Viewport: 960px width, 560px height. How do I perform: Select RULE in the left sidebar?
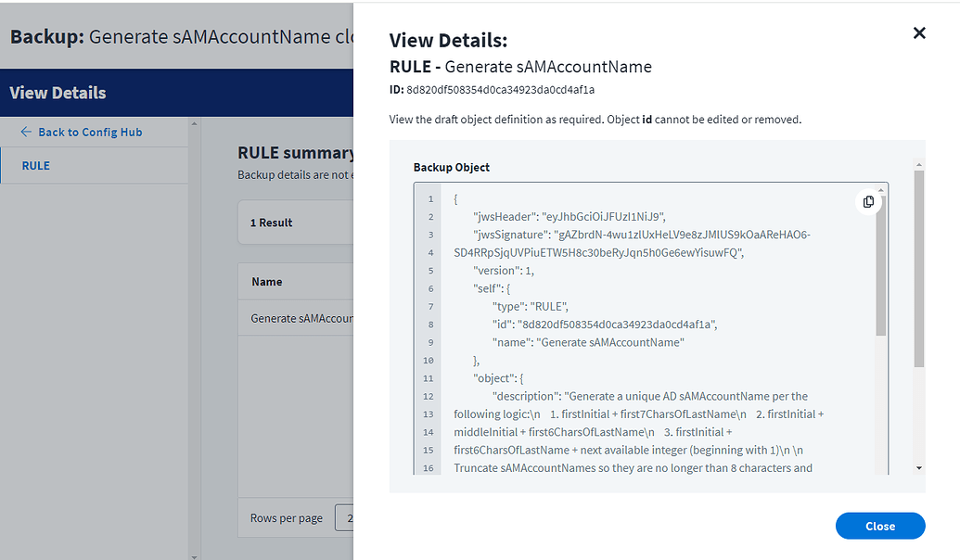(36, 165)
